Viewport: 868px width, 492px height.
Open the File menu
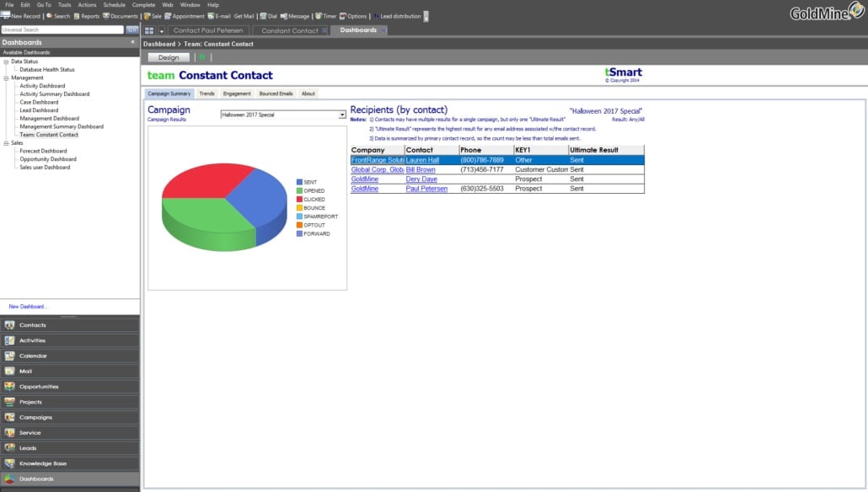coord(9,5)
